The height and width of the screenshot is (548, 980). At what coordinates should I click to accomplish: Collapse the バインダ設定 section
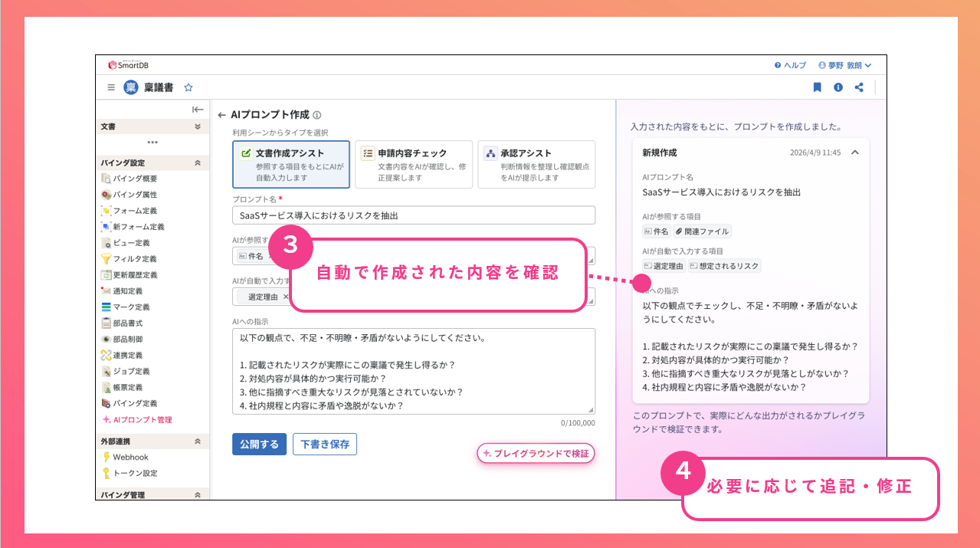197,163
